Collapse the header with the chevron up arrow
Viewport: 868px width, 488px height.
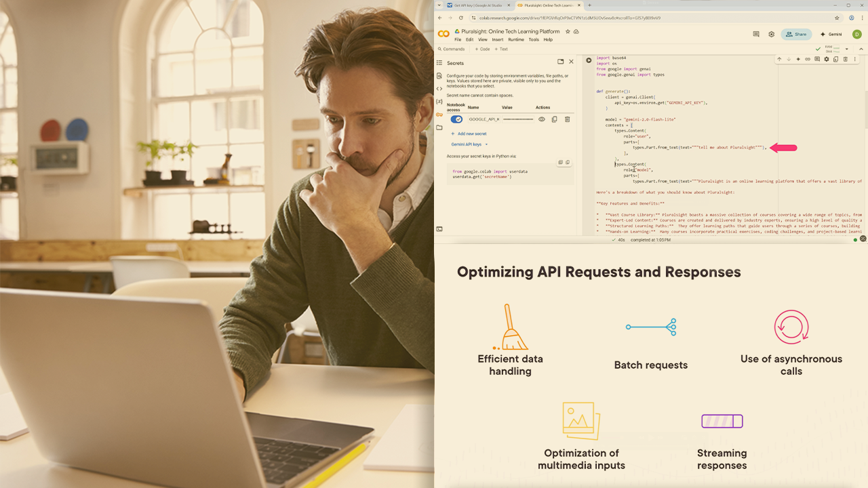point(863,49)
